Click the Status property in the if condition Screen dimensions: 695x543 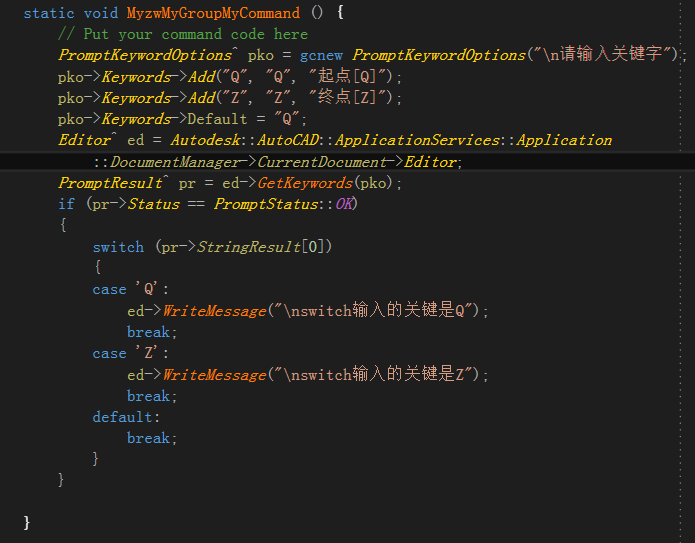click(154, 204)
